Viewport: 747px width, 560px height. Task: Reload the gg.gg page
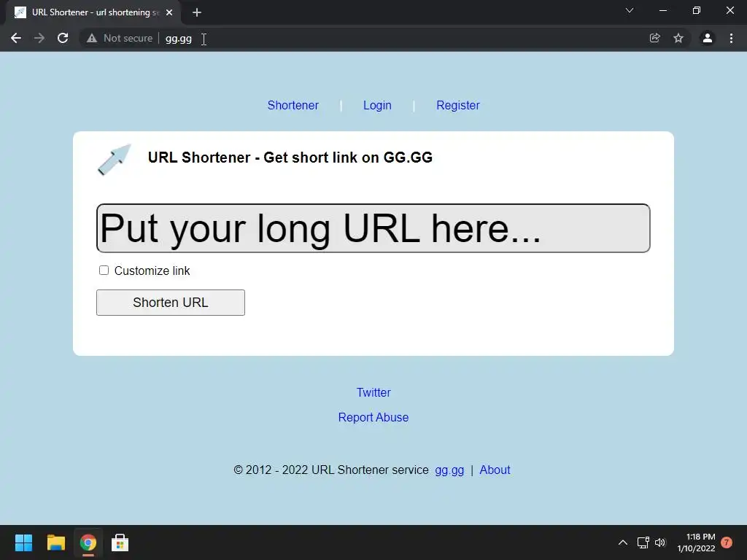63,38
